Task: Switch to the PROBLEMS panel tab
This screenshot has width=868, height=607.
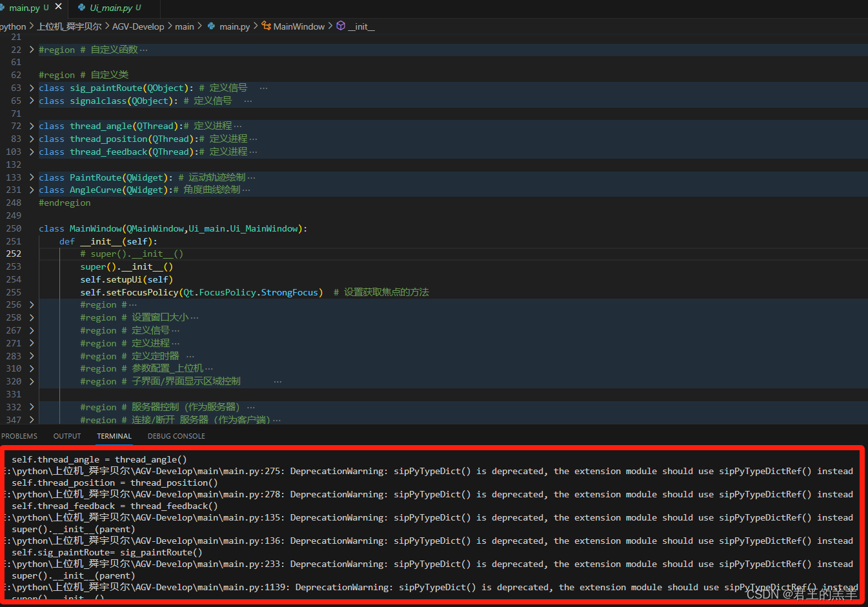Action: 19,436
